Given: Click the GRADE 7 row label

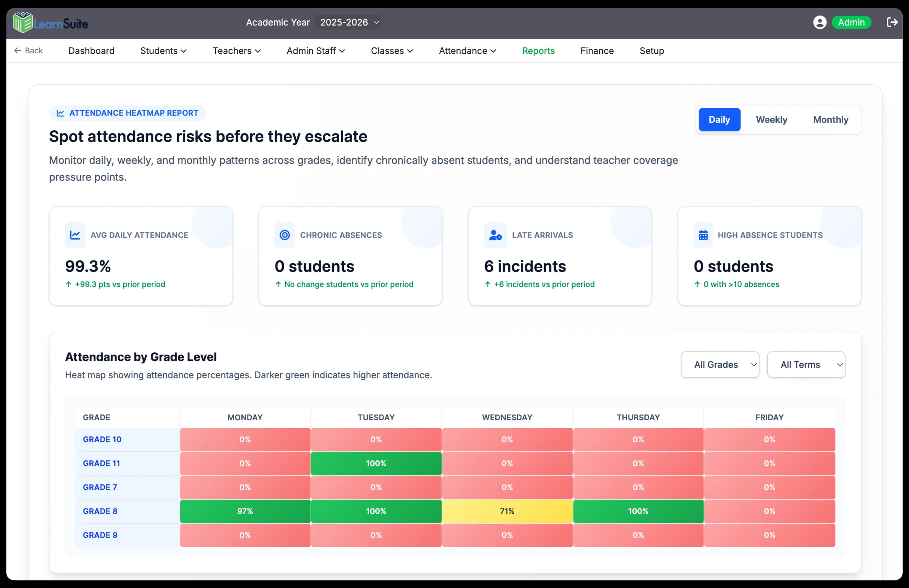Looking at the screenshot, I should pyautogui.click(x=100, y=487).
